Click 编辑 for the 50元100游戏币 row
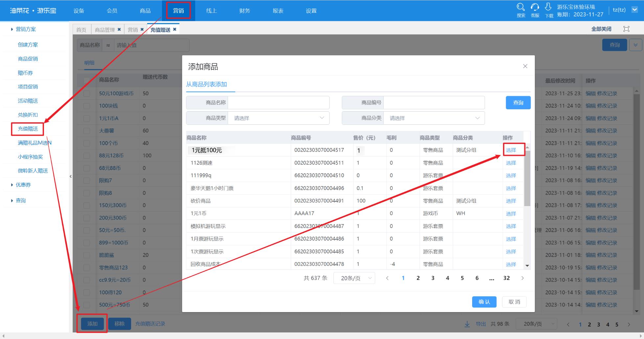The width and height of the screenshot is (644, 339). [590, 94]
